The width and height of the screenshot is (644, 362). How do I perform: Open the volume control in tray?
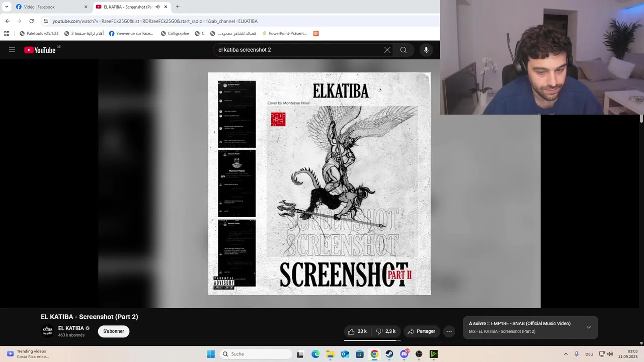click(610, 354)
